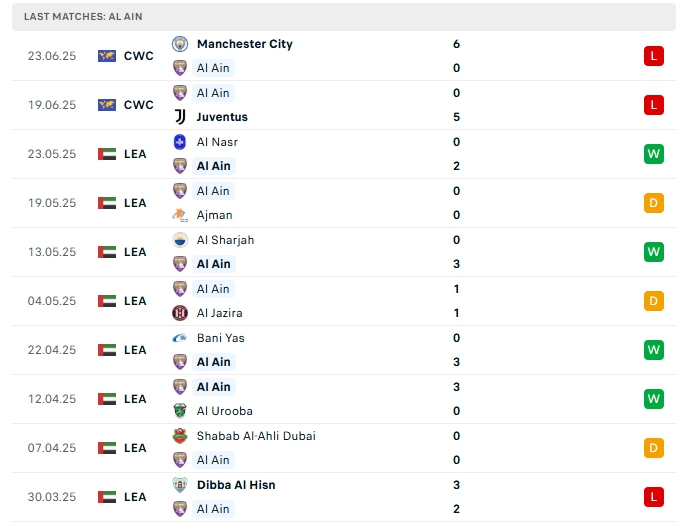Click the Shabab Al-Ahli Dubai crest
Viewport: 688px width, 525px height.
180,436
